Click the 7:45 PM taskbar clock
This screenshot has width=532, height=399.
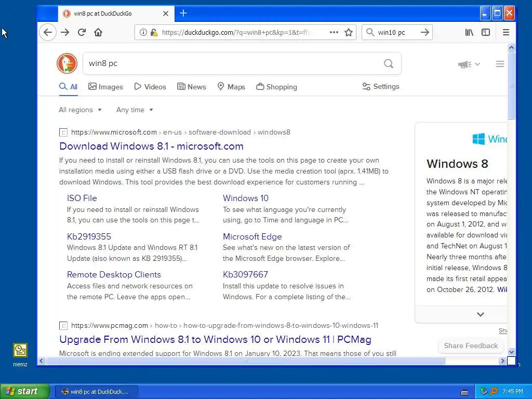click(x=513, y=391)
